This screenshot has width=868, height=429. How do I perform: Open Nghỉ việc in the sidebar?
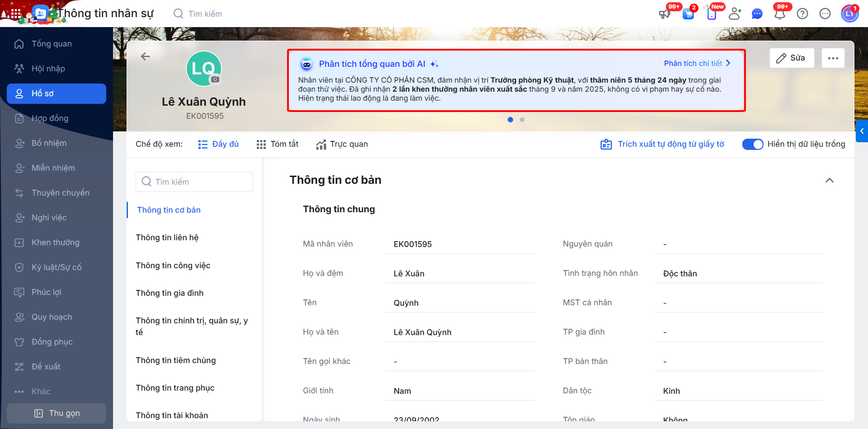point(57,218)
